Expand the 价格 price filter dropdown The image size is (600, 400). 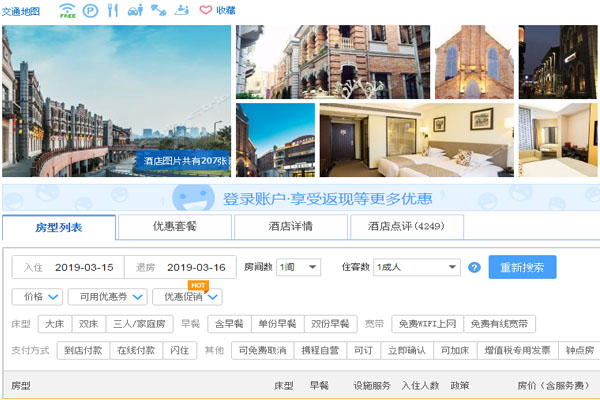37,297
